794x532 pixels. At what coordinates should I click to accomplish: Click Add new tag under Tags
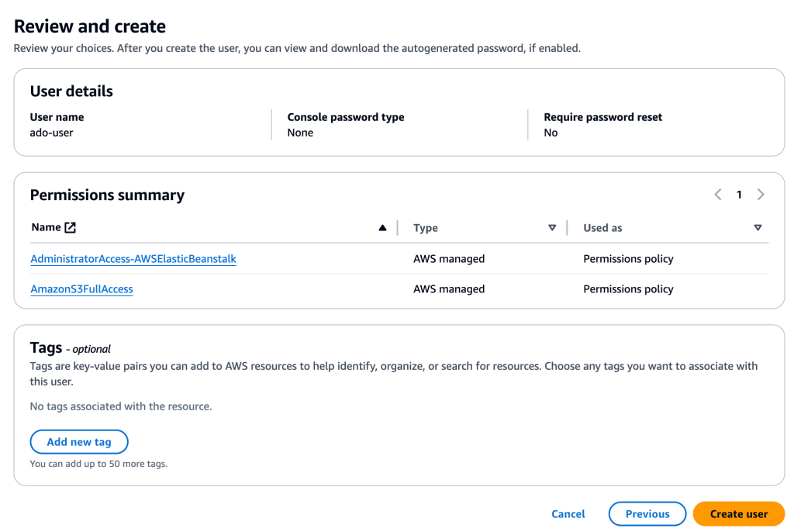point(78,441)
